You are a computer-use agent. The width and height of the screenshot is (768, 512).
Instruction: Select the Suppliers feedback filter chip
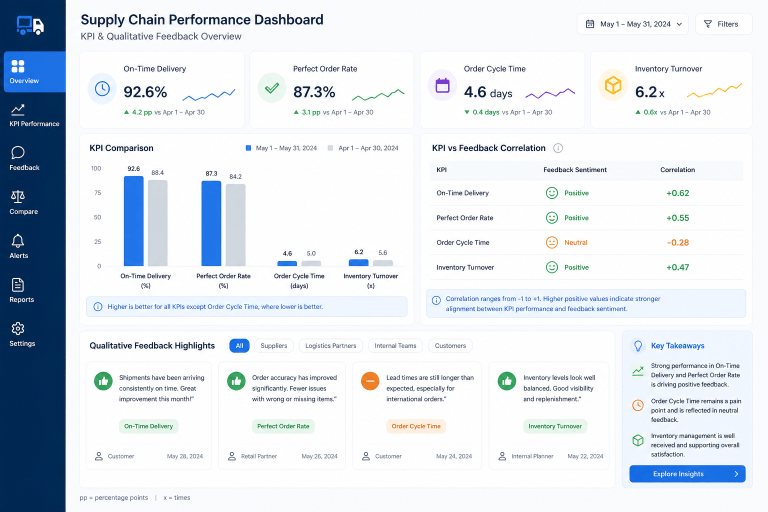point(274,346)
